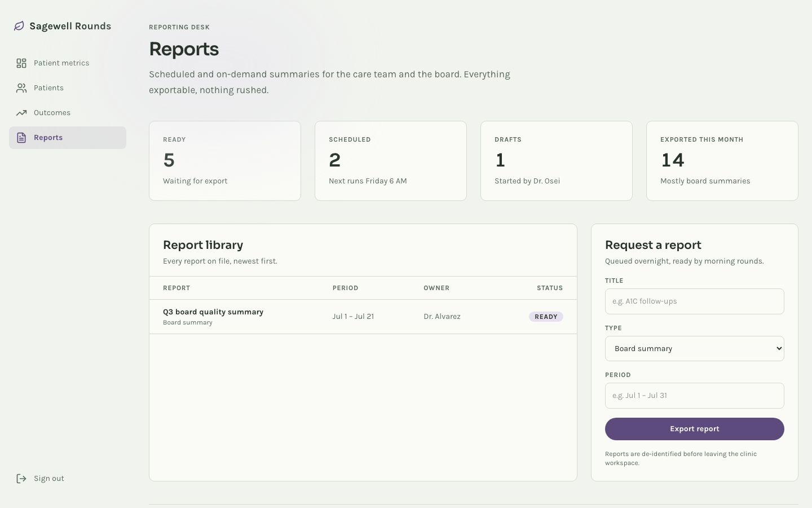The image size is (812, 508).
Task: Click the Outcomes trending arrow icon
Action: [21, 113]
